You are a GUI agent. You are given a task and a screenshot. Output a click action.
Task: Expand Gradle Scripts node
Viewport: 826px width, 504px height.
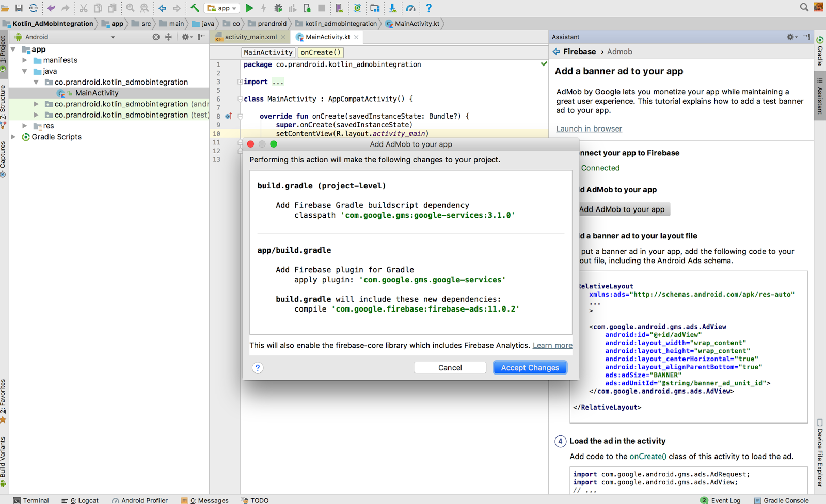coord(13,137)
